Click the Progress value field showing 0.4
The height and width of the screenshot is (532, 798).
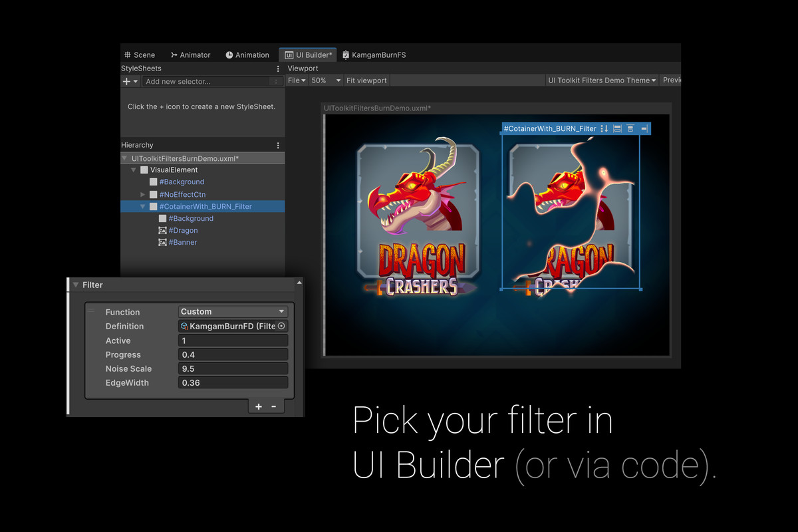(x=233, y=354)
